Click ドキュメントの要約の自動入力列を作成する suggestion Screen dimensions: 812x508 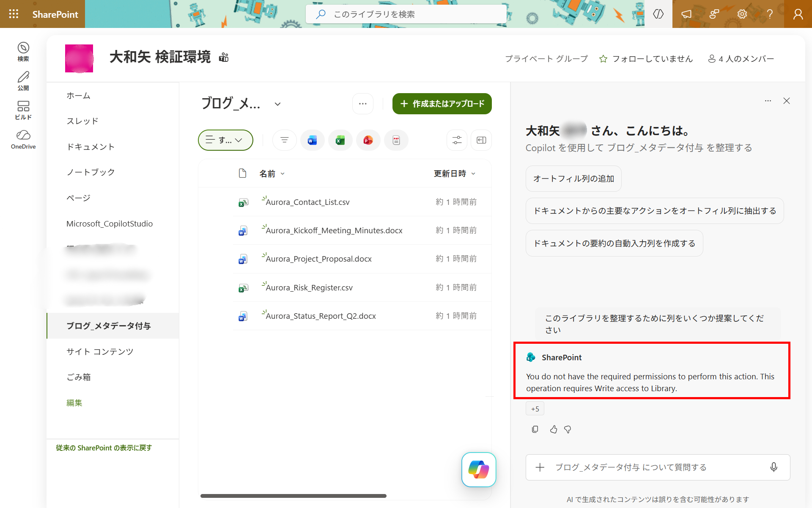click(x=614, y=243)
